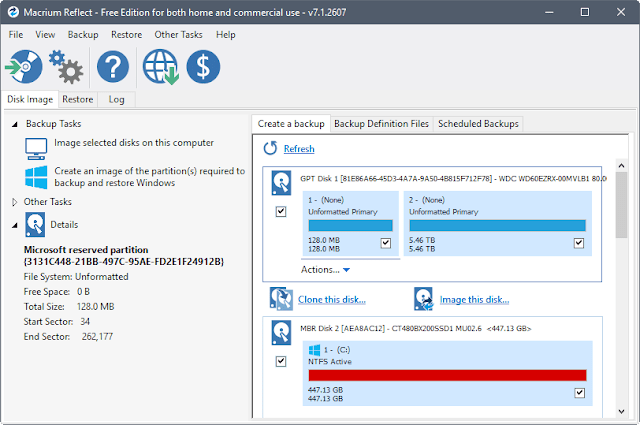Image resolution: width=640 pixels, height=425 pixels.
Task: Switch to the Backup Definition Files tab
Action: click(381, 124)
